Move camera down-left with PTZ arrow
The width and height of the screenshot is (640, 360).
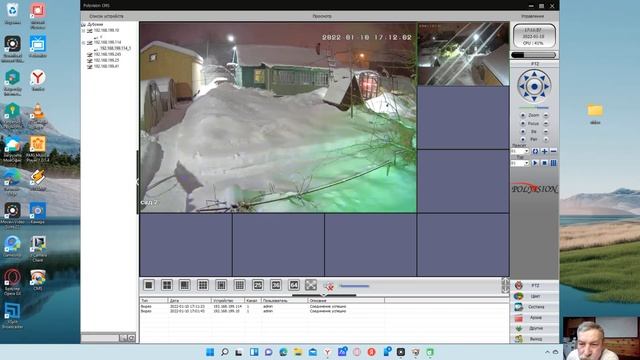coord(526,95)
